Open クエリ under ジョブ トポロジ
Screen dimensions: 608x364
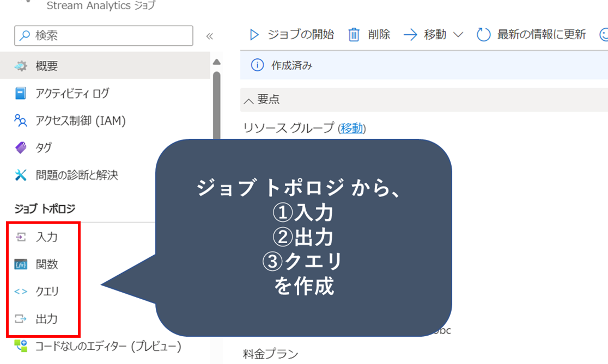click(47, 292)
